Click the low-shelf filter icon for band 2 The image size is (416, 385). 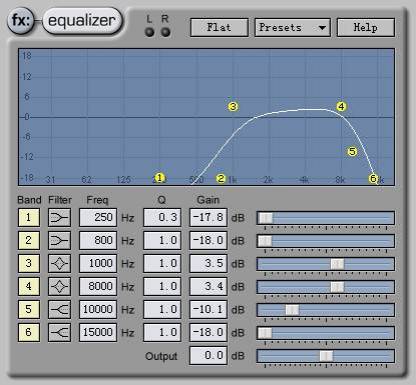point(59,241)
